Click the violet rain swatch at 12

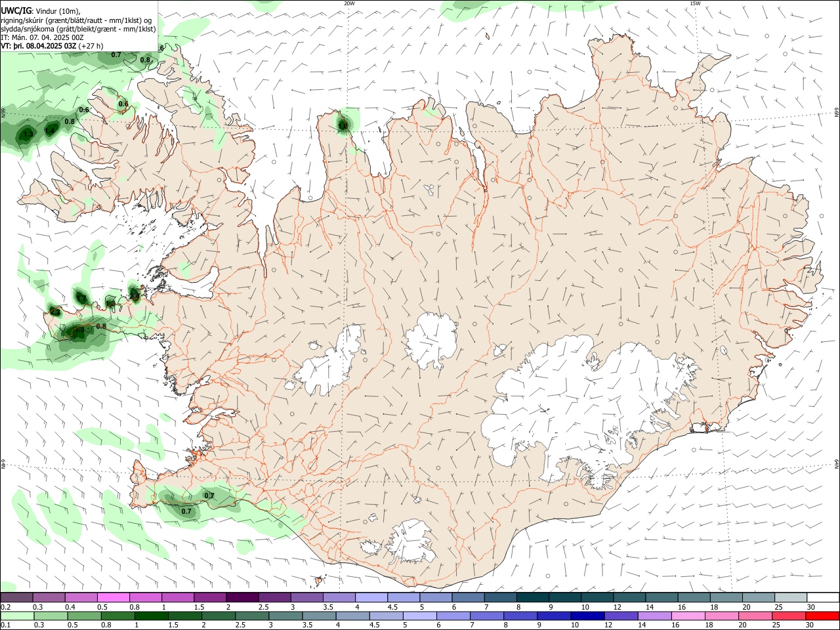tap(621, 616)
